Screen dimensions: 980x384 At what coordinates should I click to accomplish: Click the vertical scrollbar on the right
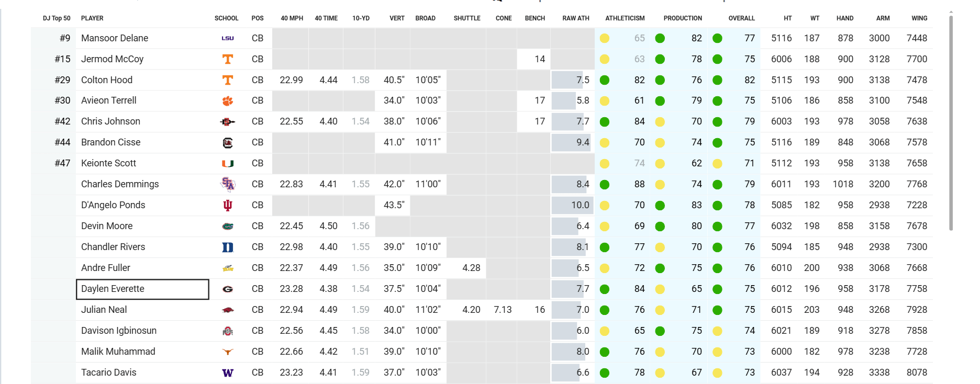point(951,123)
